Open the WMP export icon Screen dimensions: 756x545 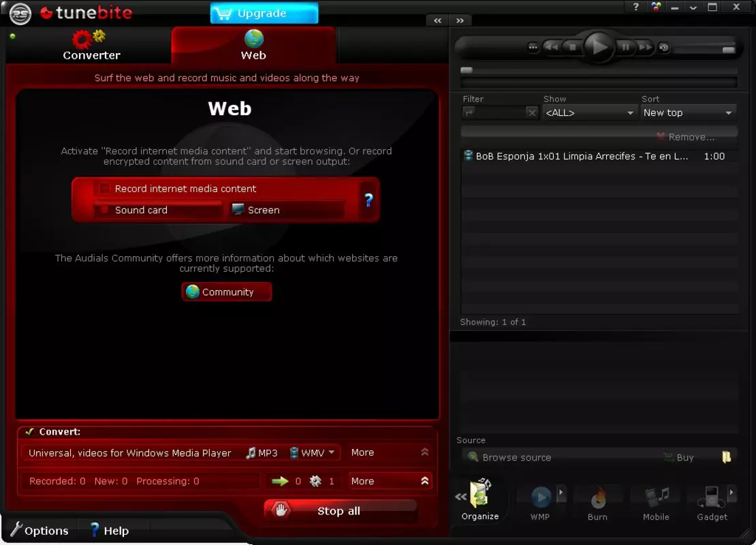tap(541, 497)
